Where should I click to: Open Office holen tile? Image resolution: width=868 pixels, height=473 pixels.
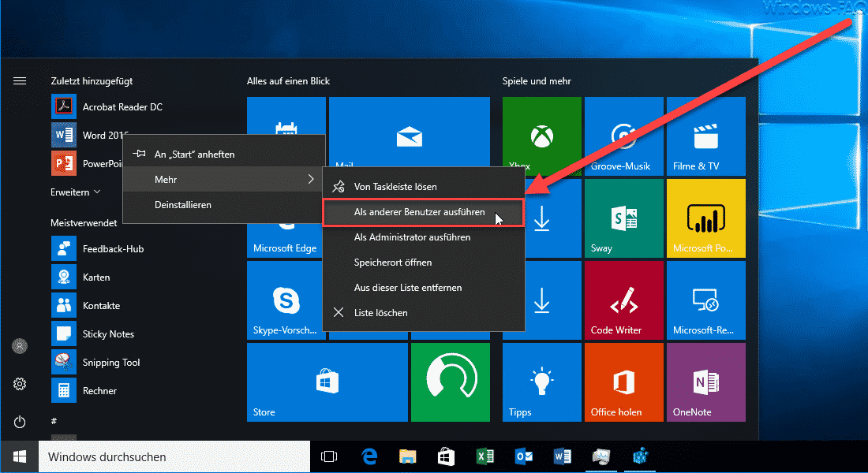click(x=624, y=382)
